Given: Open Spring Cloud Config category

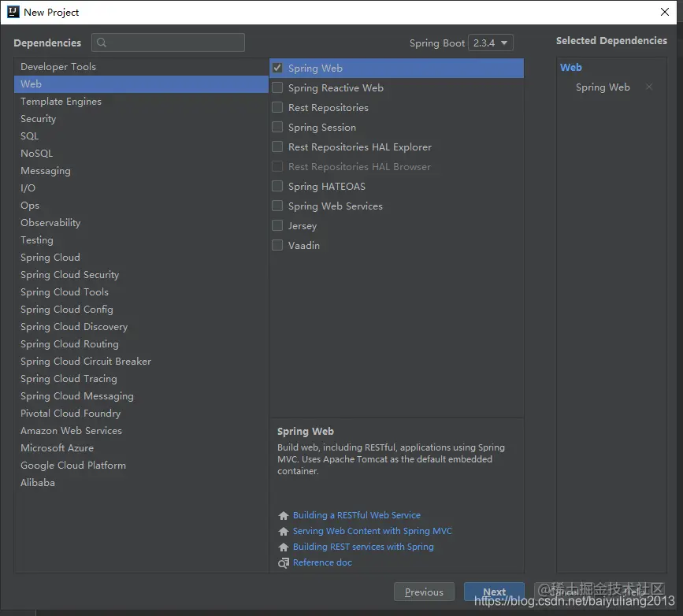Looking at the screenshot, I should click(x=141, y=310).
